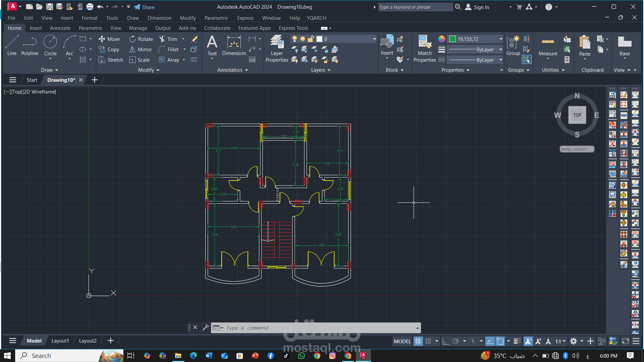Toggle object snap tracking
Viewport: 644px width, 362px height.
tap(490, 341)
